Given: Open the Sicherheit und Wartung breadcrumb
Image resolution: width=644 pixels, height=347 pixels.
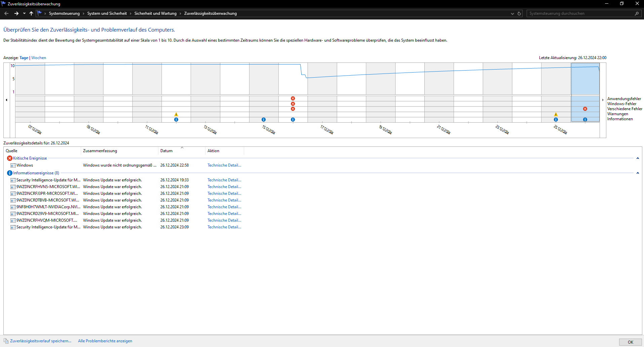Looking at the screenshot, I should [155, 13].
